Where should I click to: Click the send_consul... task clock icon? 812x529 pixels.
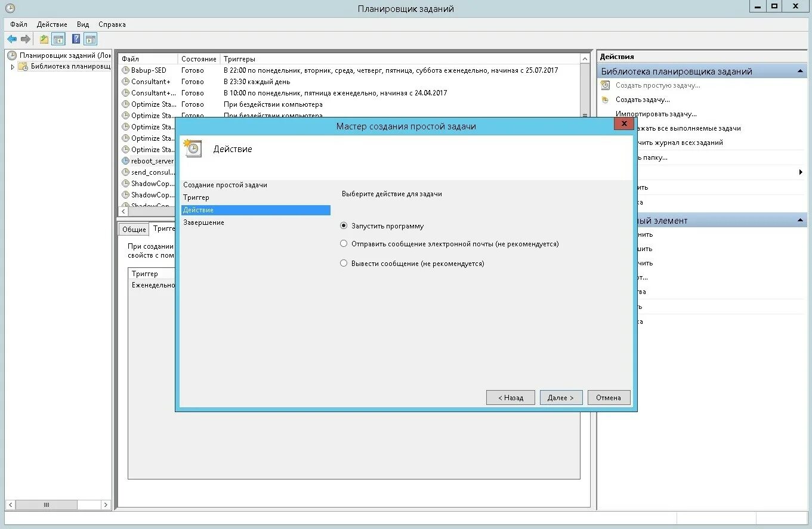[x=125, y=172]
